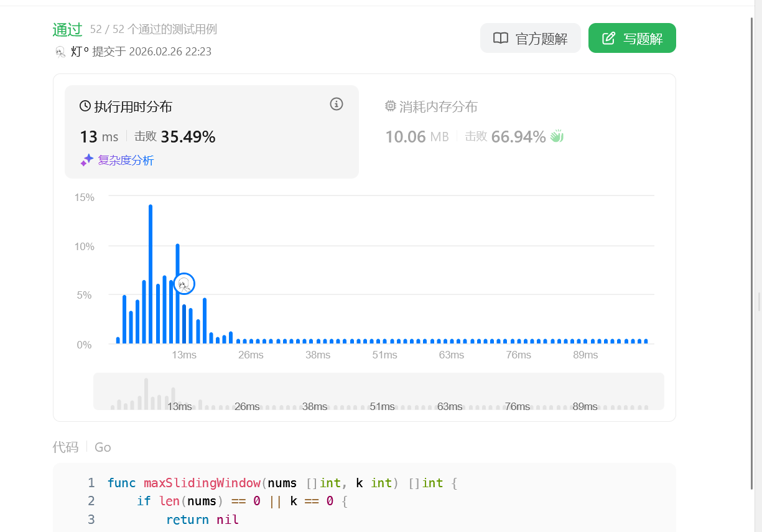Viewport: 762px width, 532px height.
Task: Click the mini chart range selector strip
Action: coord(378,391)
